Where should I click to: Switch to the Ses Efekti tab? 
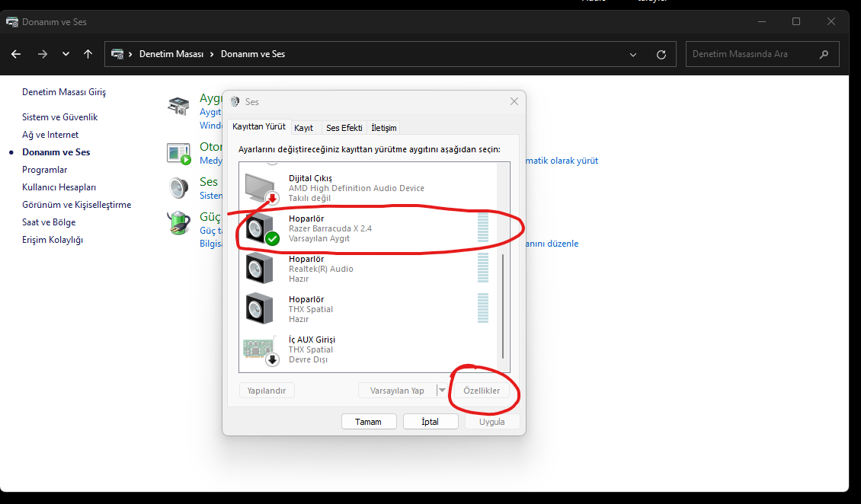pos(344,128)
